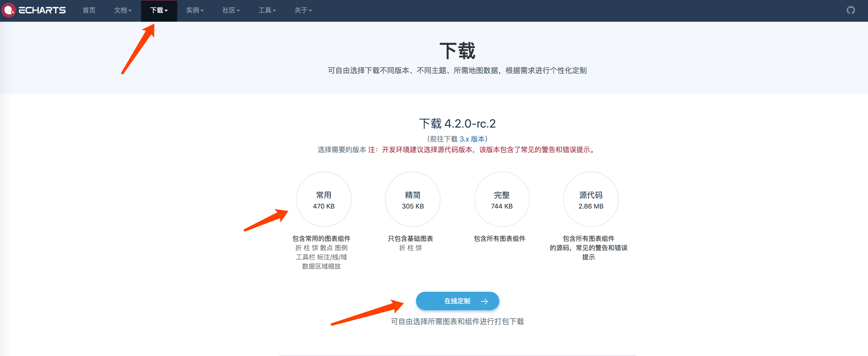868x356 pixels.
Task: Go to 首页 in the navbar
Action: click(89, 10)
